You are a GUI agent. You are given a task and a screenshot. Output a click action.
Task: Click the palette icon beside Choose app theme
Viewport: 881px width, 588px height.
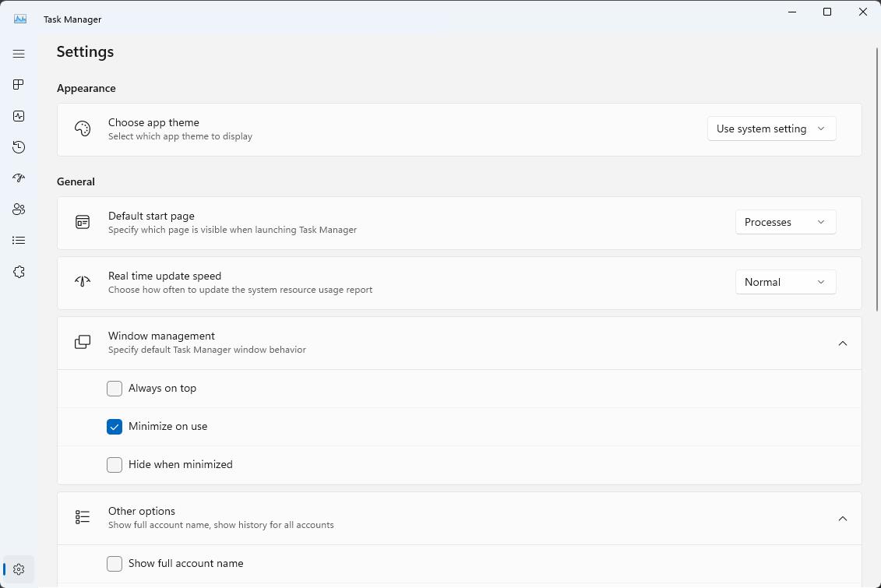coord(83,129)
